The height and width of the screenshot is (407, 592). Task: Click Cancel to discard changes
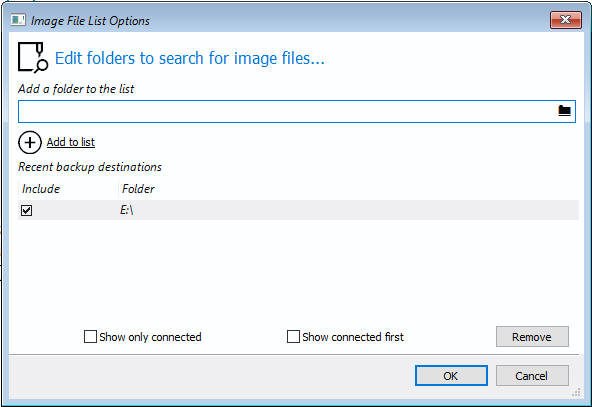(x=532, y=376)
